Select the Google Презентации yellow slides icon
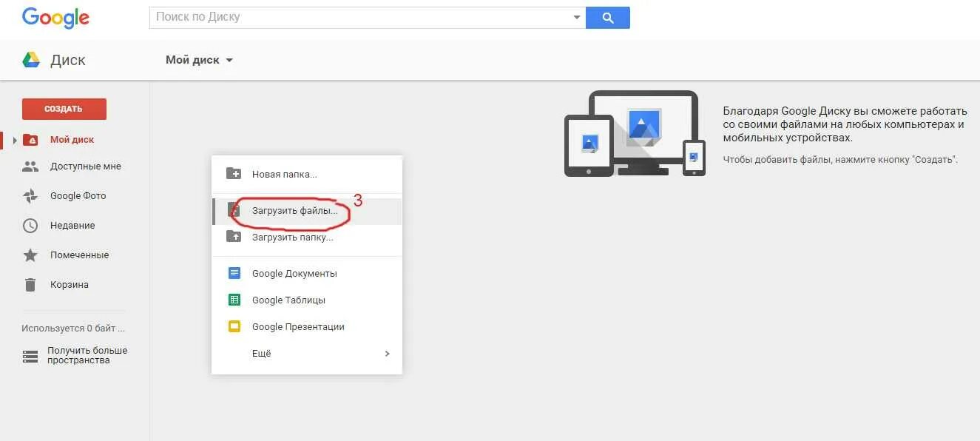The image size is (980, 441). pos(234,326)
